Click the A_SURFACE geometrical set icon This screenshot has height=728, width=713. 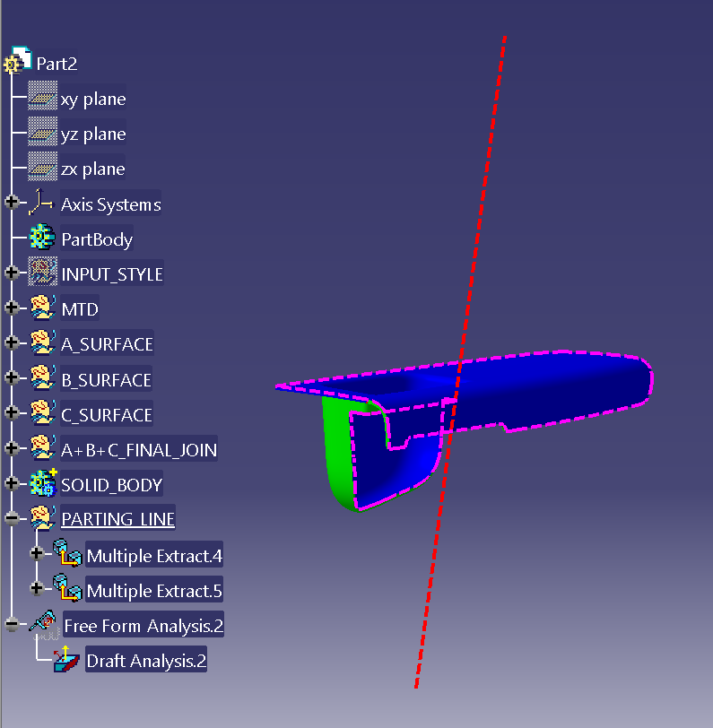(x=43, y=342)
